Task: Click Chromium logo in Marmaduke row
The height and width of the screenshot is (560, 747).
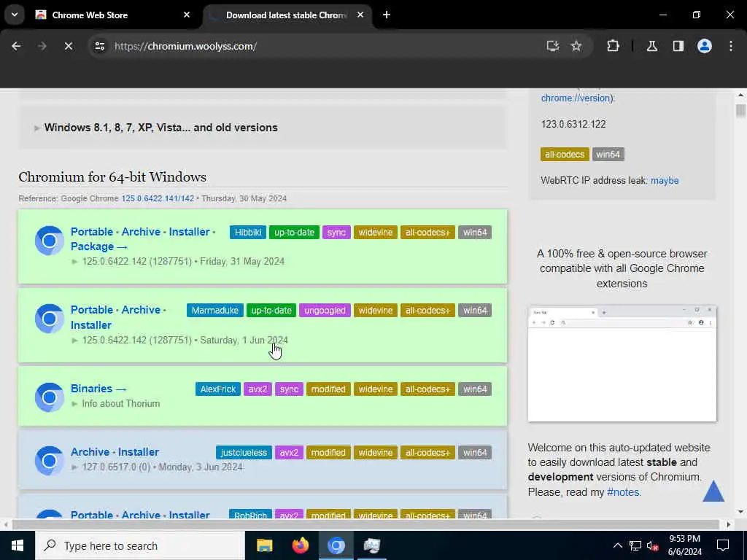Action: pos(49,319)
